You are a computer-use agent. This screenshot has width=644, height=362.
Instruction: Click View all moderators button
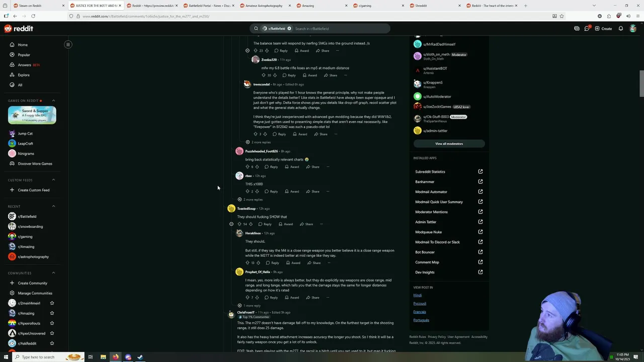tap(449, 144)
